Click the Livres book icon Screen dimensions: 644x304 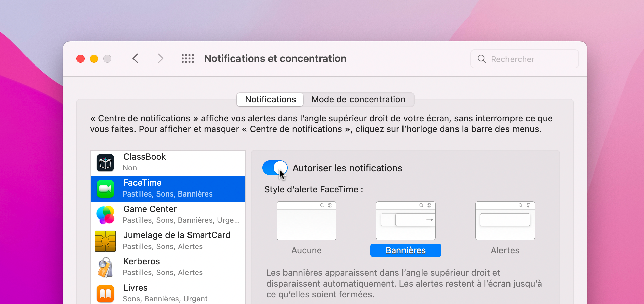coord(105,294)
